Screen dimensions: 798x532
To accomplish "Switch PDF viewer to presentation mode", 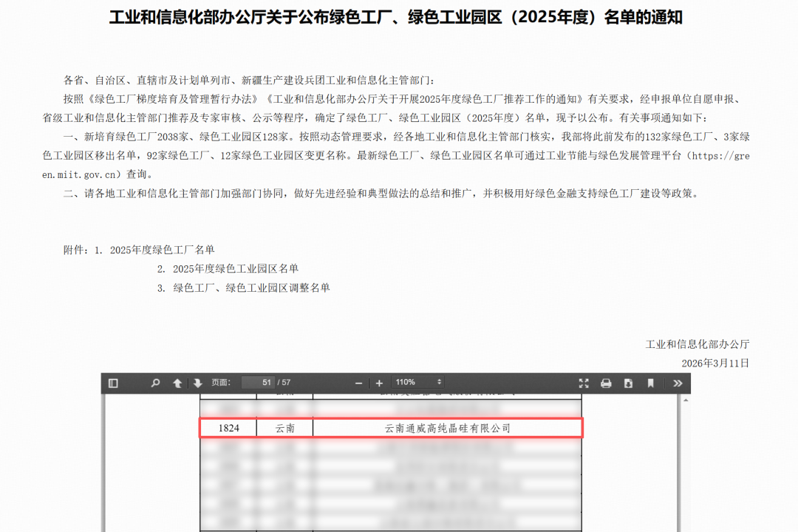I will [584, 383].
